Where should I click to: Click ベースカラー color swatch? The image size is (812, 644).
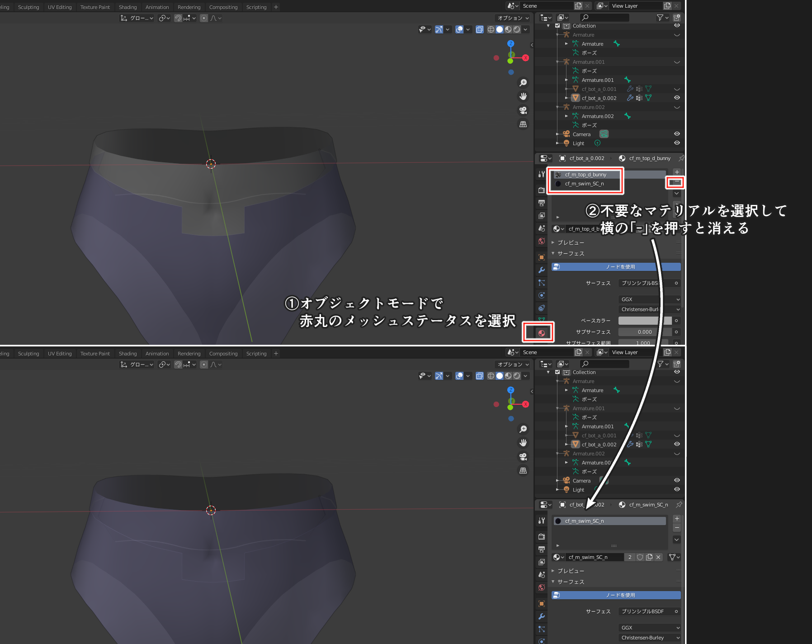coord(645,321)
